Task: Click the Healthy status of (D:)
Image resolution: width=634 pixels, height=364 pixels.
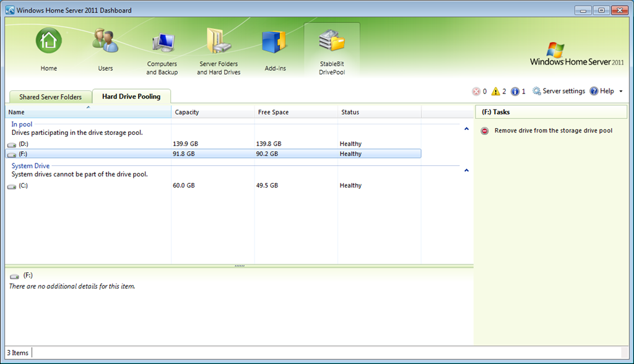Action: coord(350,144)
